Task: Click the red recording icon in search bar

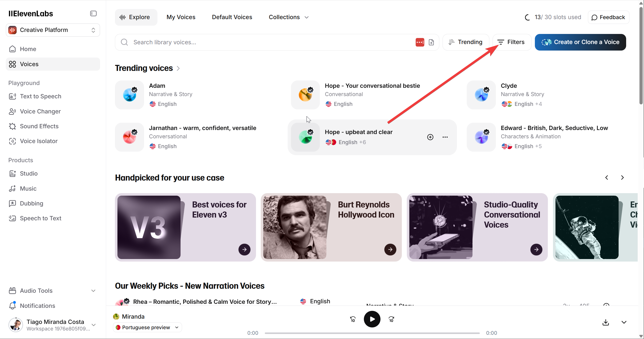Action: coord(420,42)
